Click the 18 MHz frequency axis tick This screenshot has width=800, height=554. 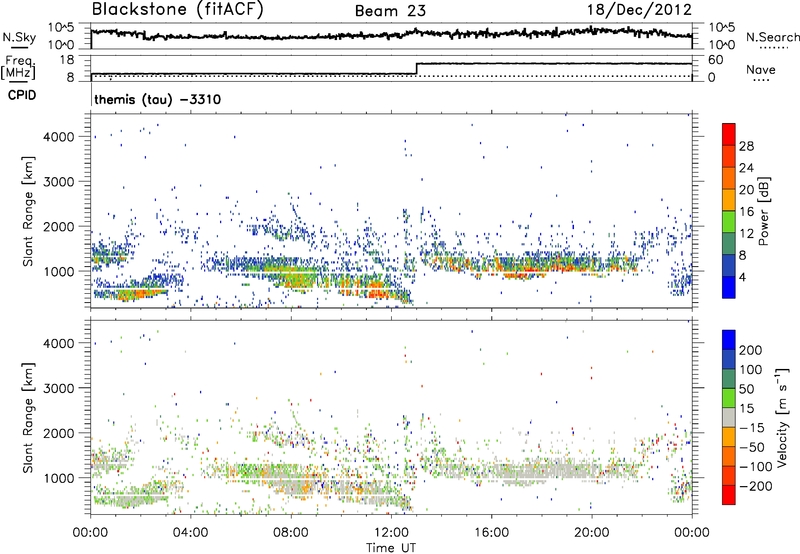67,60
